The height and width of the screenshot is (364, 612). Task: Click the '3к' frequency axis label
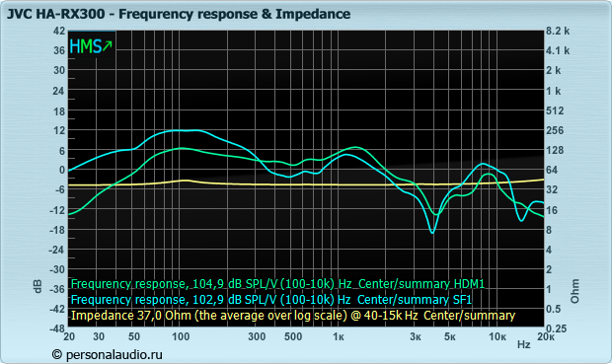[x=416, y=336]
